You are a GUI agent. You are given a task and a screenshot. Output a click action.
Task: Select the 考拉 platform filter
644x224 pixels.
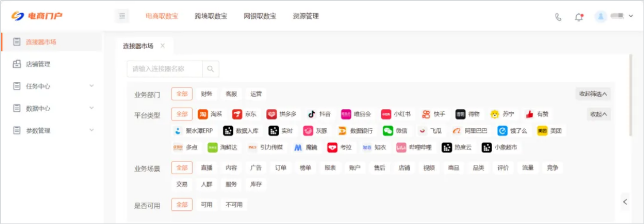click(x=340, y=147)
